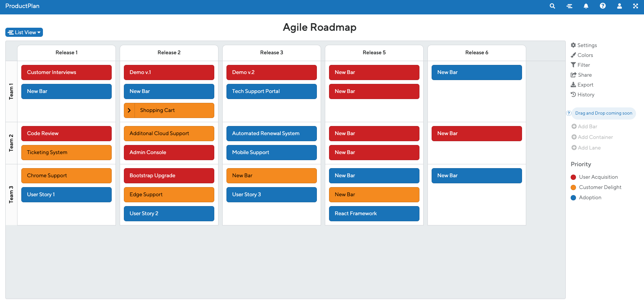Image resolution: width=644 pixels, height=304 pixels.
Task: Open the help question mark icon
Action: pos(603,6)
